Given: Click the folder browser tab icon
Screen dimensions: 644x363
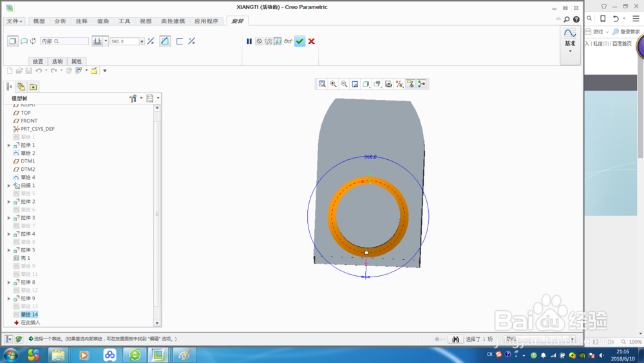Looking at the screenshot, I should [21, 87].
